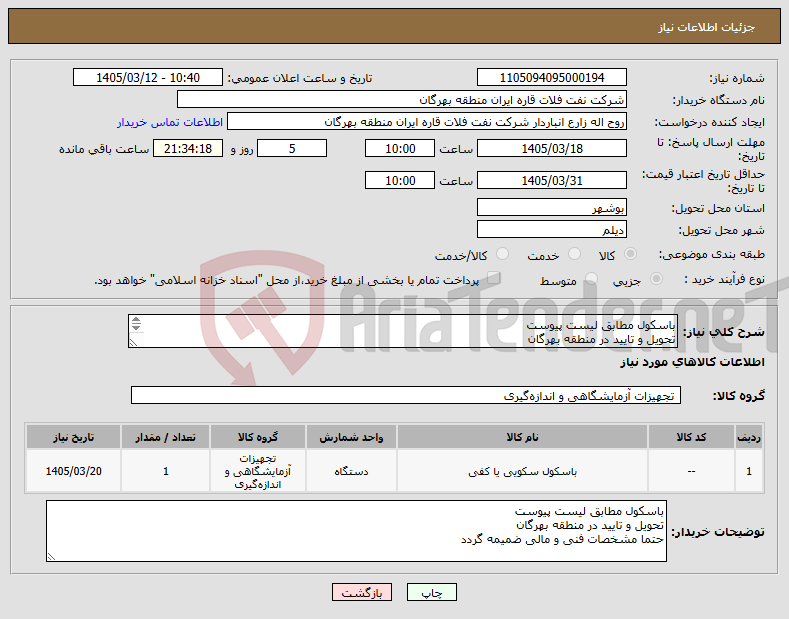The image size is (789, 619).
Task: Click the چاپ (print) button
Action: [x=431, y=592]
